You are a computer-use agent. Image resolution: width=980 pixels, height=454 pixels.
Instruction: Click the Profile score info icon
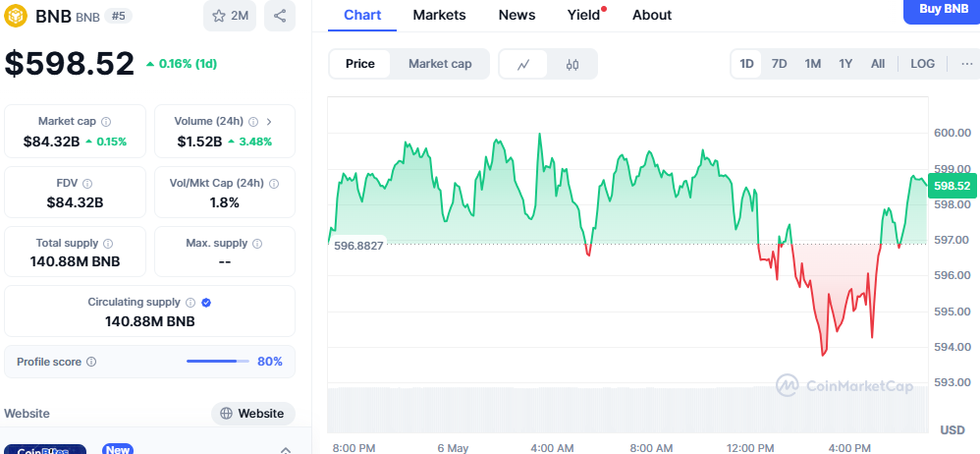coord(91,362)
